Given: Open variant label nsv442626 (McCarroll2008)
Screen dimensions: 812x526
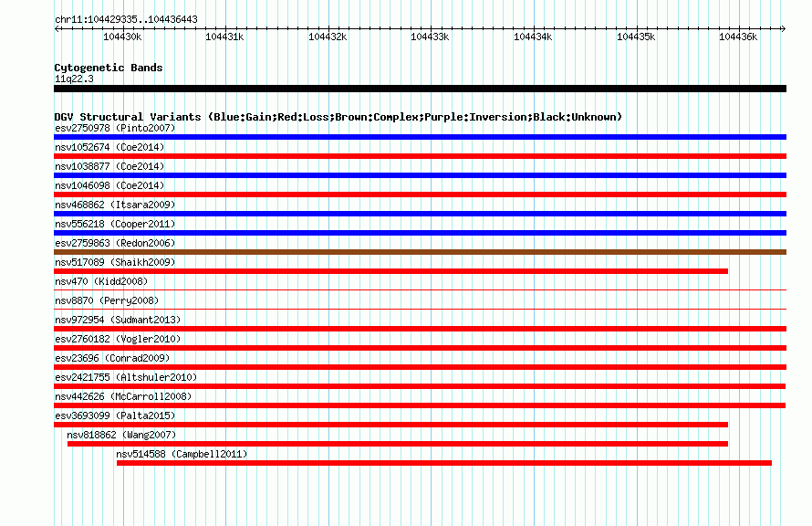Looking at the screenshot, I should pos(123,396).
